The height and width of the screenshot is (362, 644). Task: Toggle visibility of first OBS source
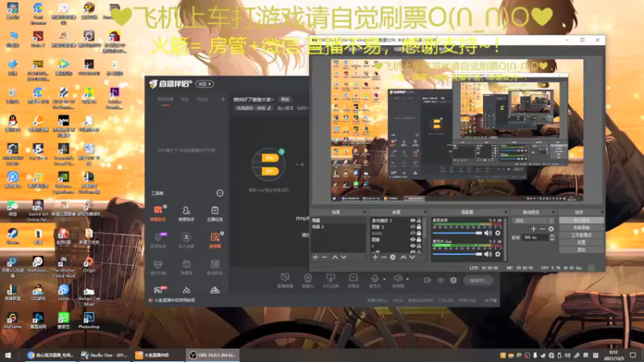point(413,220)
